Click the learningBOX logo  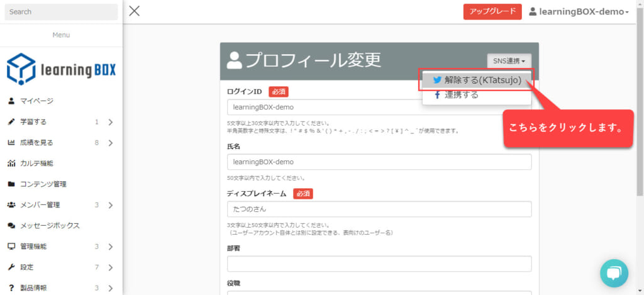point(61,69)
